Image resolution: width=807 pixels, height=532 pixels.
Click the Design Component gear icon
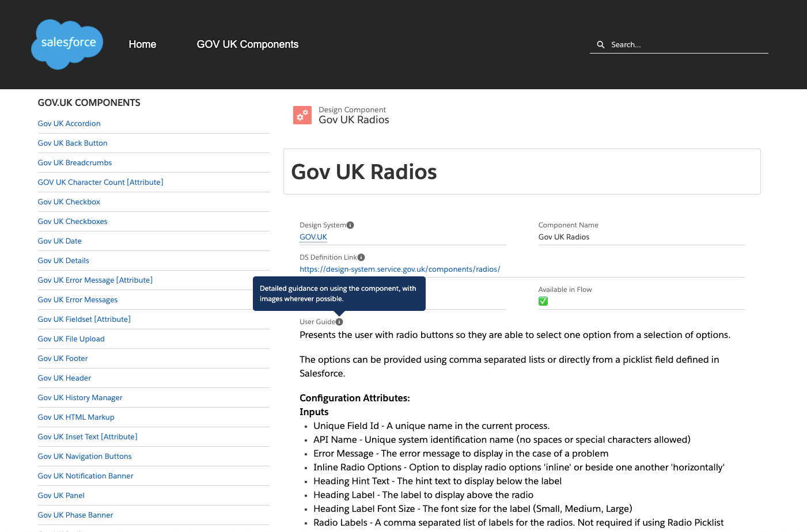point(302,115)
